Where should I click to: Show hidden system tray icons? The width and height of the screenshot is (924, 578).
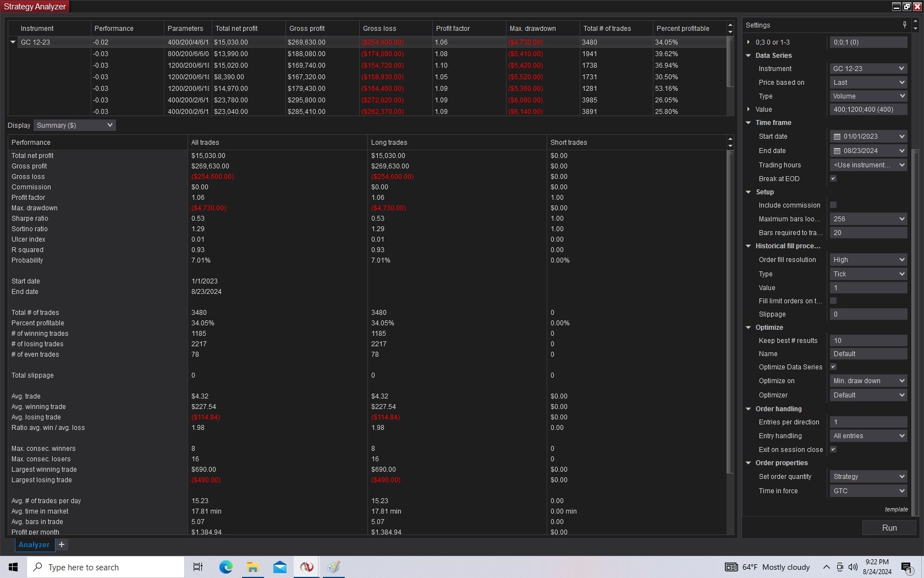point(826,567)
